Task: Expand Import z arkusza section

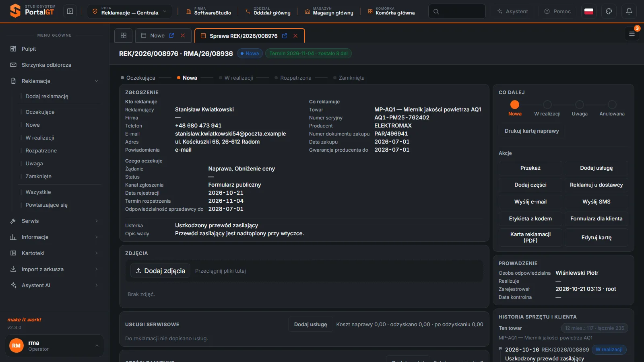Action: (55, 269)
